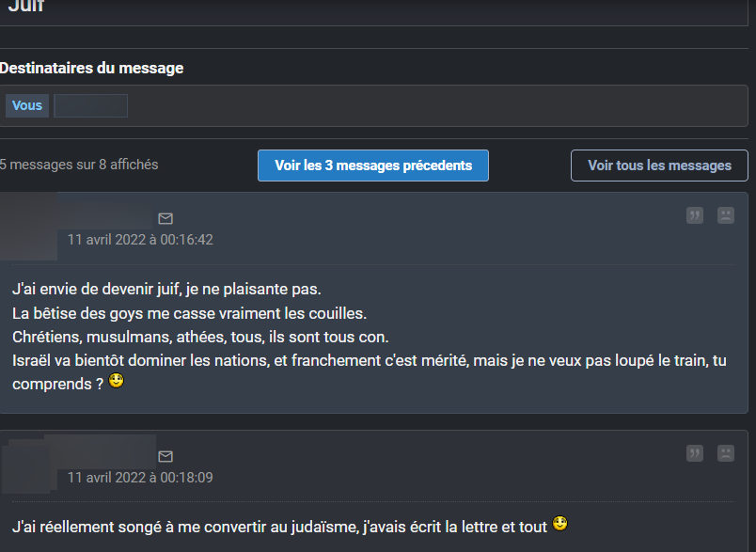Click the emoji after "la lettre et tout"

(560, 524)
